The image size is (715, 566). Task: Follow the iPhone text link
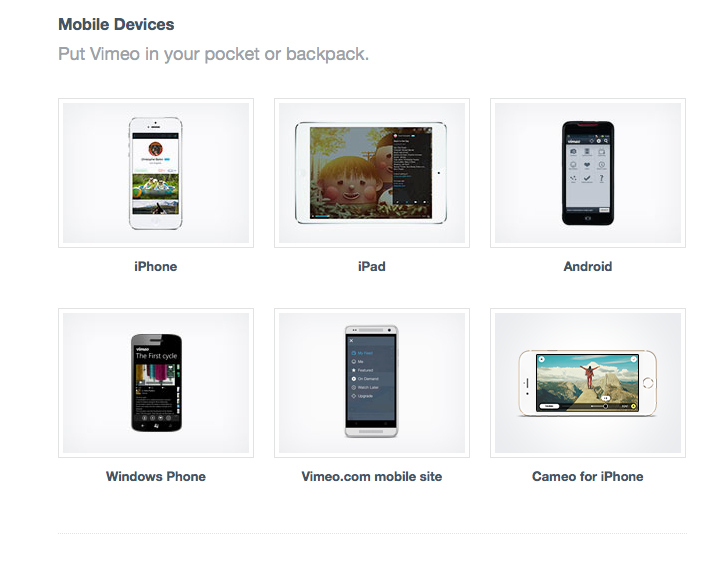[155, 266]
